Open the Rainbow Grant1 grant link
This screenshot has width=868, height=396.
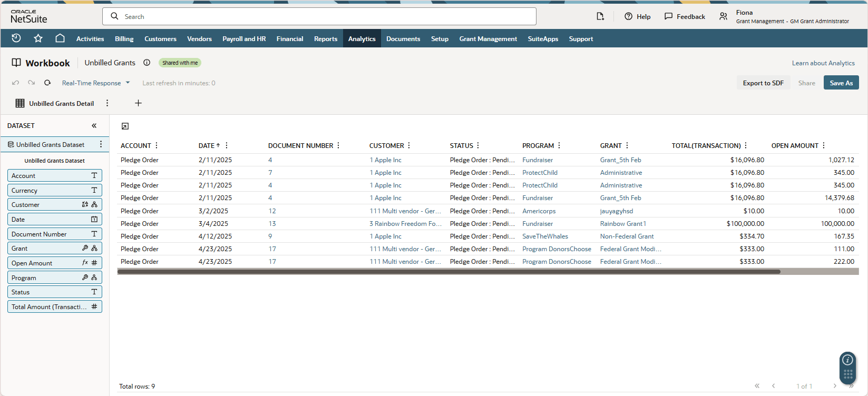click(x=623, y=223)
